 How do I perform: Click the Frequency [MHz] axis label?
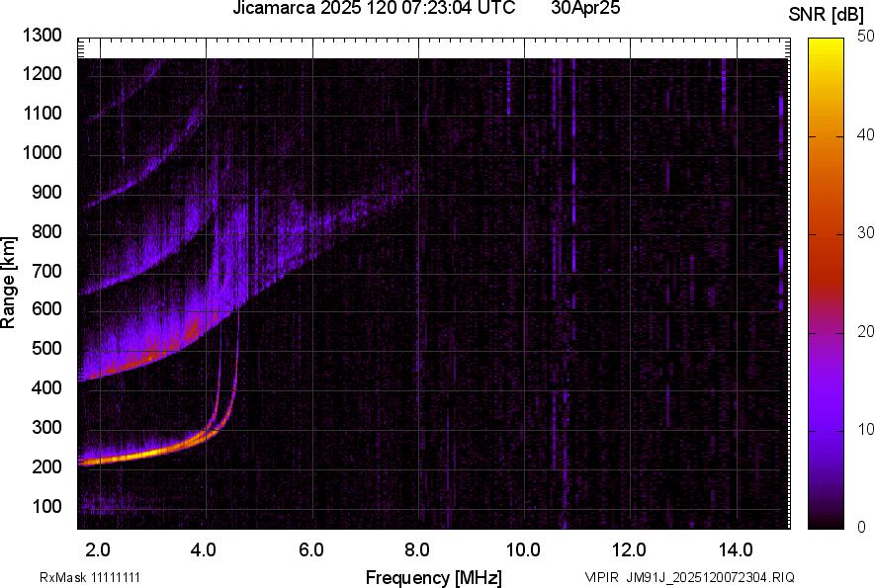point(434,577)
